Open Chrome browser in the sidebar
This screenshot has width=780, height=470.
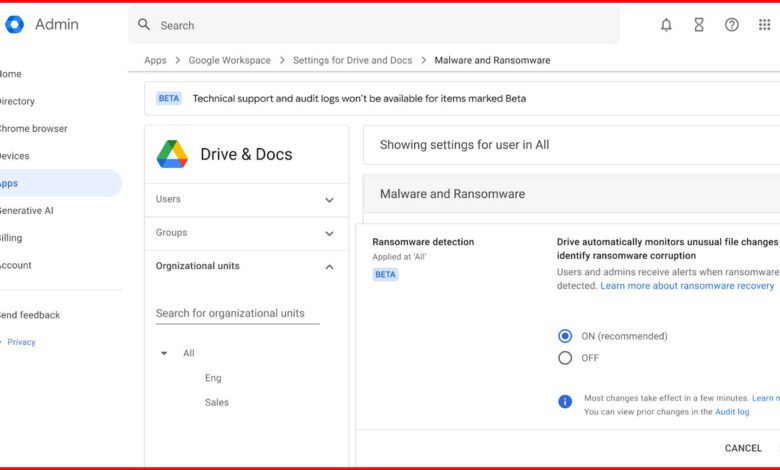(33, 128)
